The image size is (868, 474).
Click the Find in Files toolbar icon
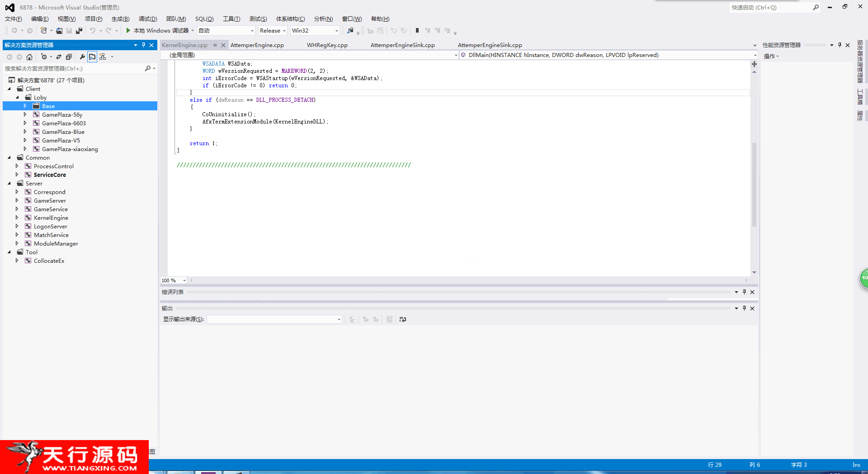click(350, 30)
